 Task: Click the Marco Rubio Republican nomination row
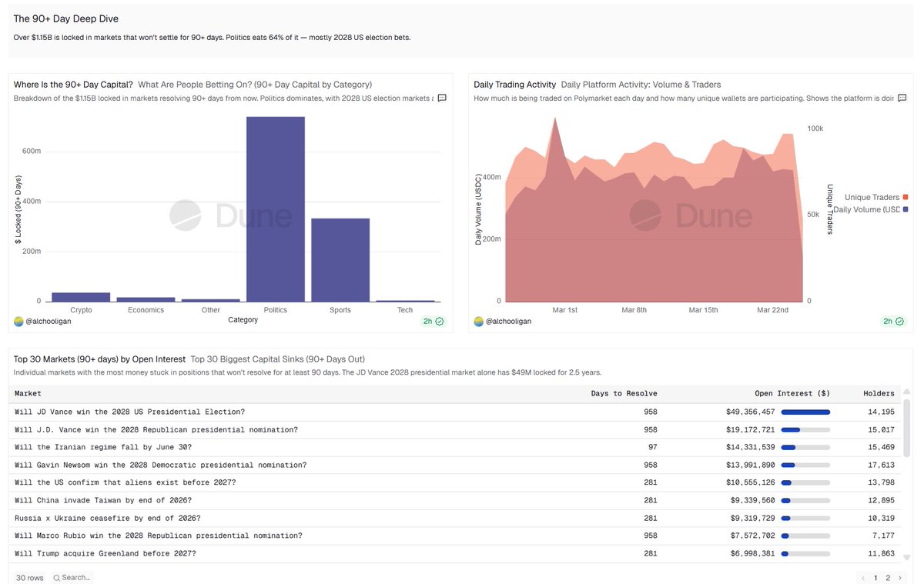456,536
